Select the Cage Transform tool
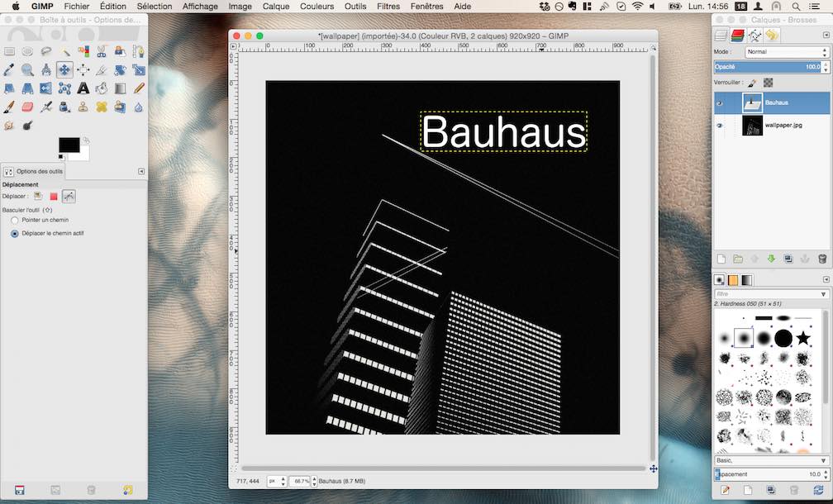Screen dimensions: 833x504 point(64,88)
